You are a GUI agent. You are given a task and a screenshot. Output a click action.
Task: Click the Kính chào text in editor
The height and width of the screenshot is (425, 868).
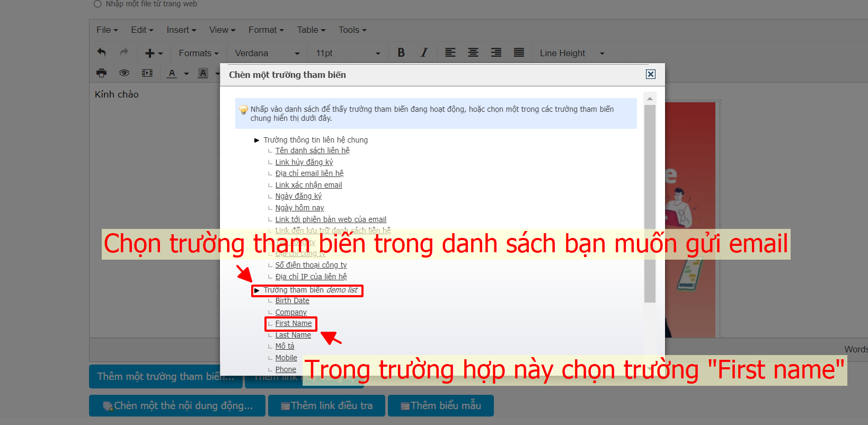(117, 94)
